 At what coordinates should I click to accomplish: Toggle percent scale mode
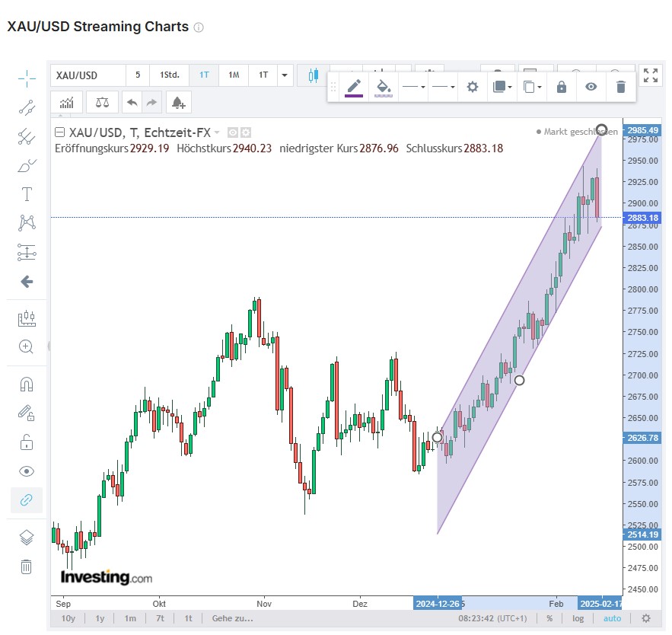549,618
